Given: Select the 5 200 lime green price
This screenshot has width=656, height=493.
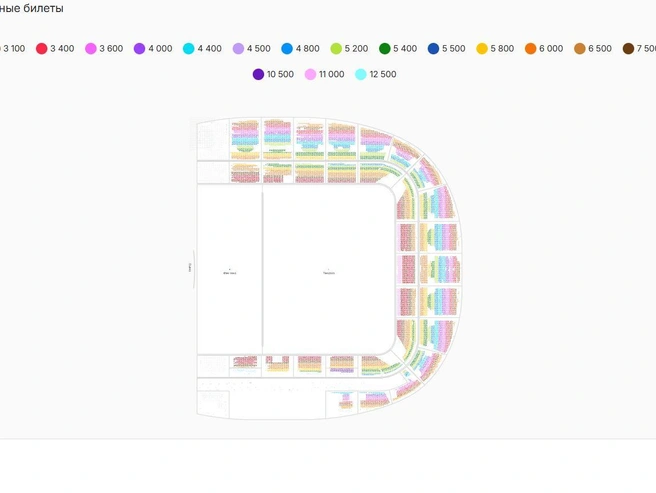Looking at the screenshot, I should [336, 49].
